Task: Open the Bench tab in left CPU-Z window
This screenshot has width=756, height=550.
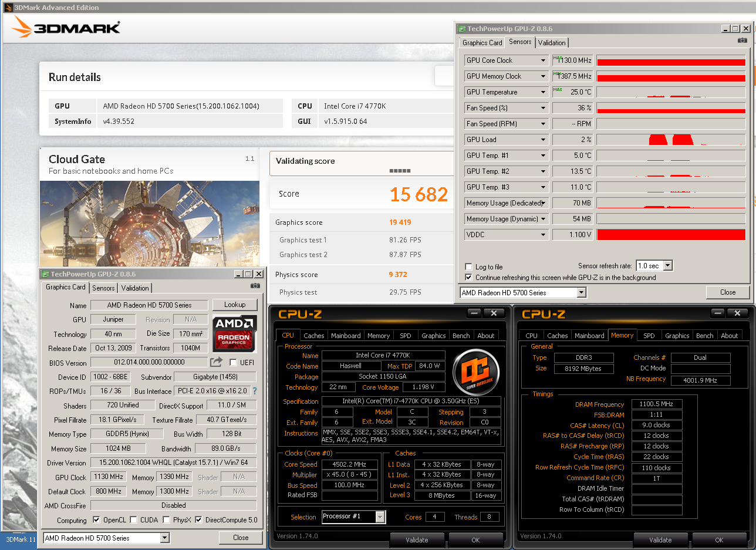Action: tap(461, 336)
